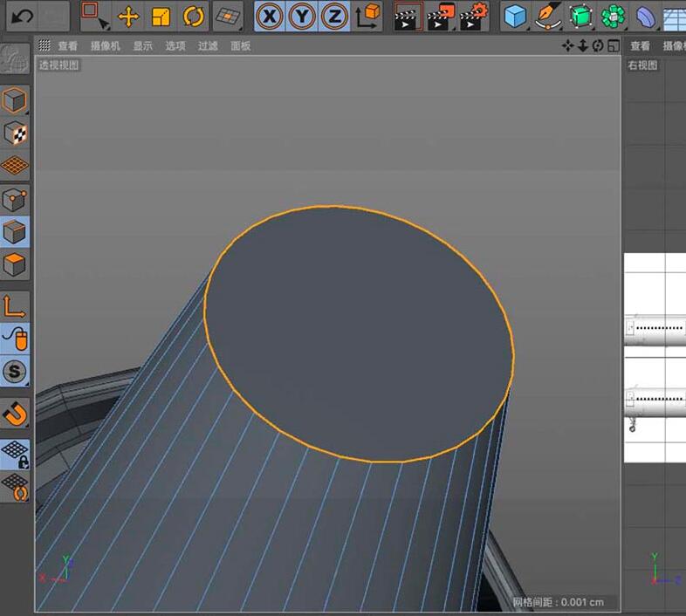Open the render settings
Viewport: 686px width, 616px height.
(x=474, y=17)
